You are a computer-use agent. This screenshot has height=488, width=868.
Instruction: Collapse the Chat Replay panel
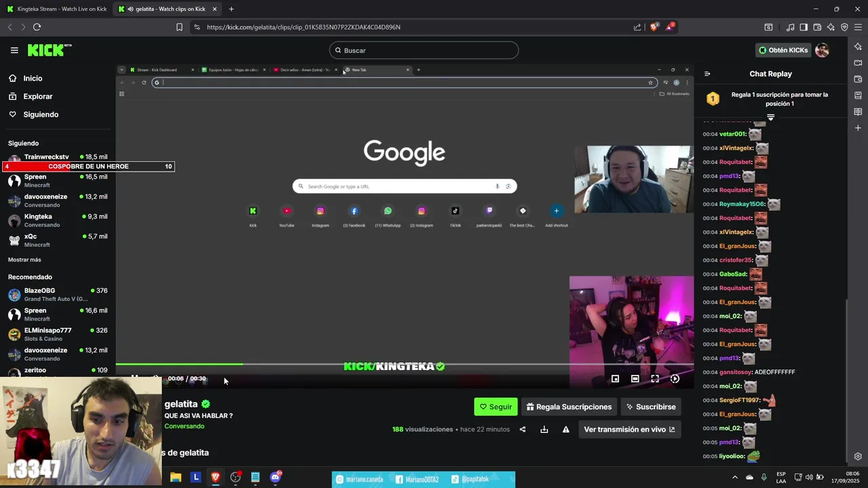[707, 74]
